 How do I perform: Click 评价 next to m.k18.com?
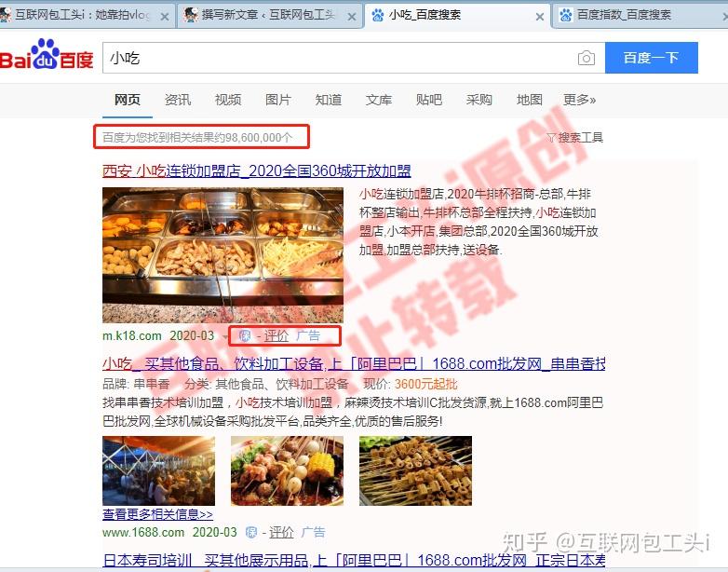click(276, 336)
